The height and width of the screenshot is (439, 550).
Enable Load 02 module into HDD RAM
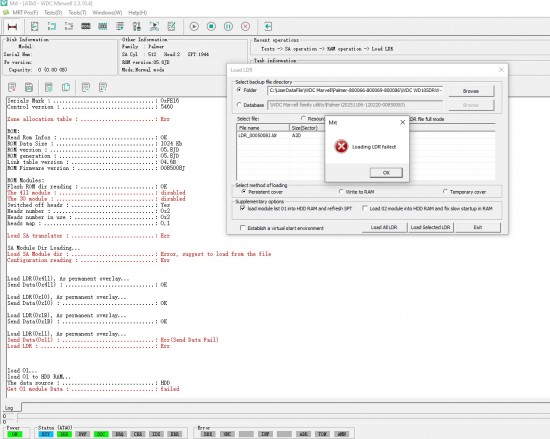[x=364, y=208]
